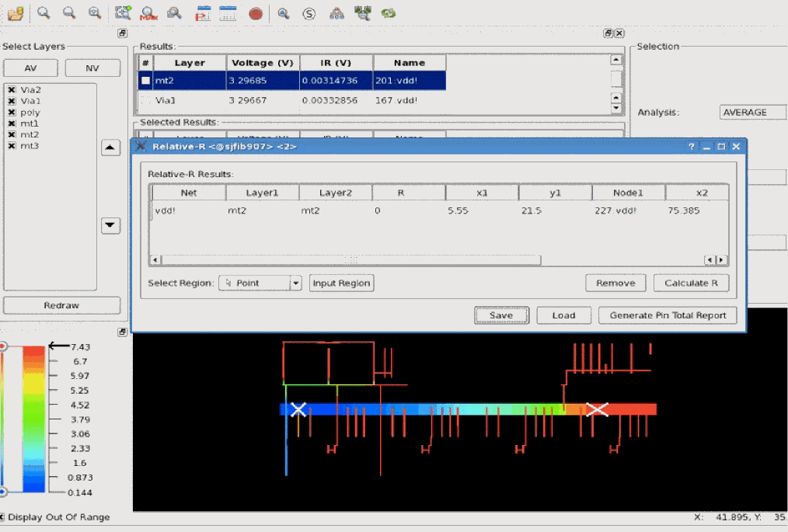Viewport: 788px width, 532px height.
Task: Click the Voltage (V) column header
Action: tap(263, 63)
